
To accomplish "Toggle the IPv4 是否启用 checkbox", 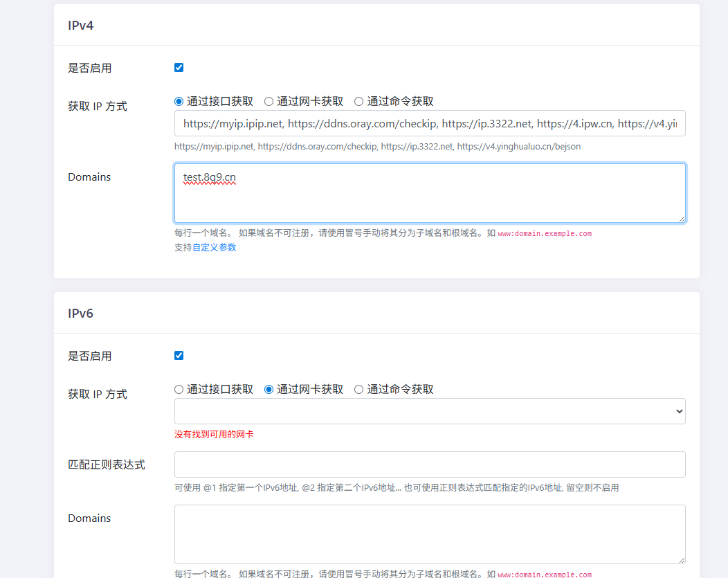I will coord(179,68).
